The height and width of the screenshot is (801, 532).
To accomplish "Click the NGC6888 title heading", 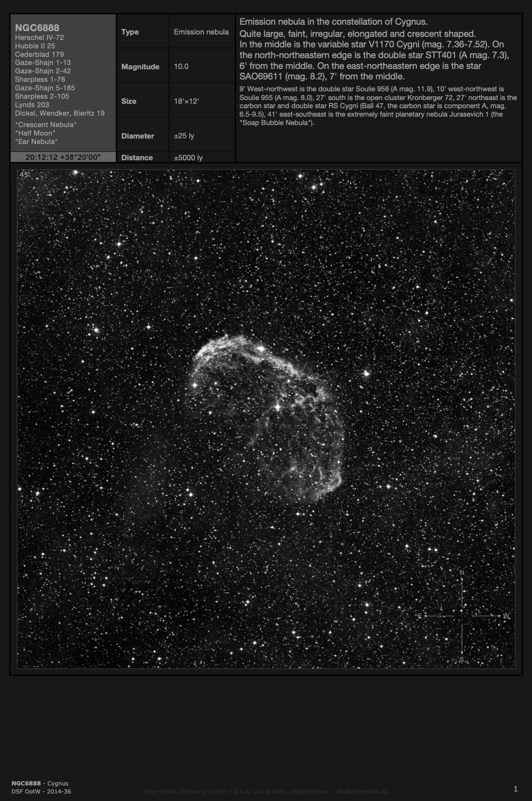I will tap(37, 28).
